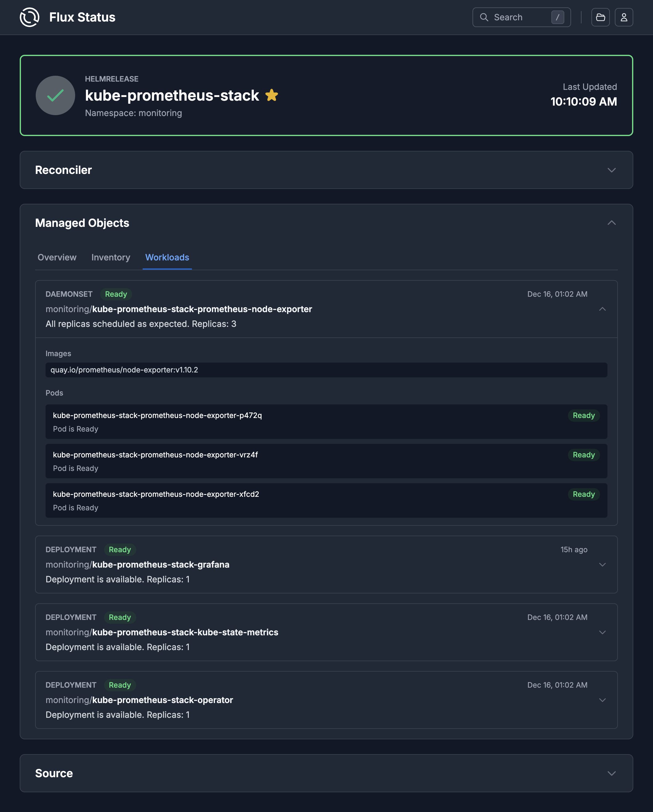Click the keyboard shortcut badge in search bar
Image resolution: width=653 pixels, height=812 pixels.
click(x=558, y=17)
